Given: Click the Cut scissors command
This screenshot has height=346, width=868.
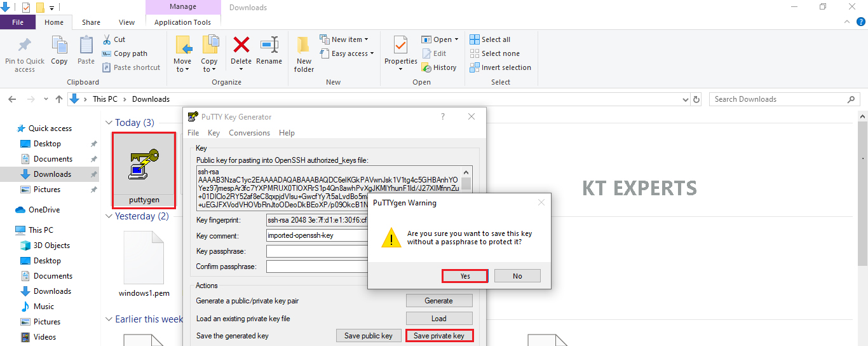Looking at the screenshot, I should [x=114, y=39].
